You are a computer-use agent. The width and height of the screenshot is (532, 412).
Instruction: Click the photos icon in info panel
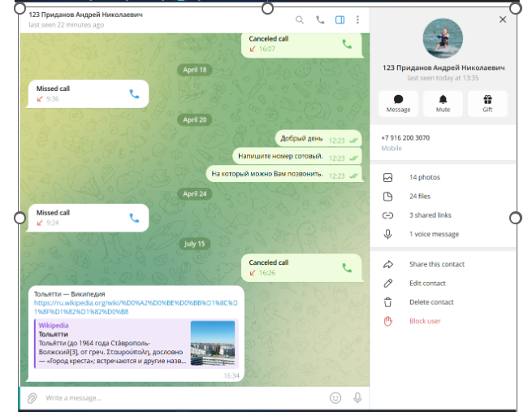click(x=387, y=177)
